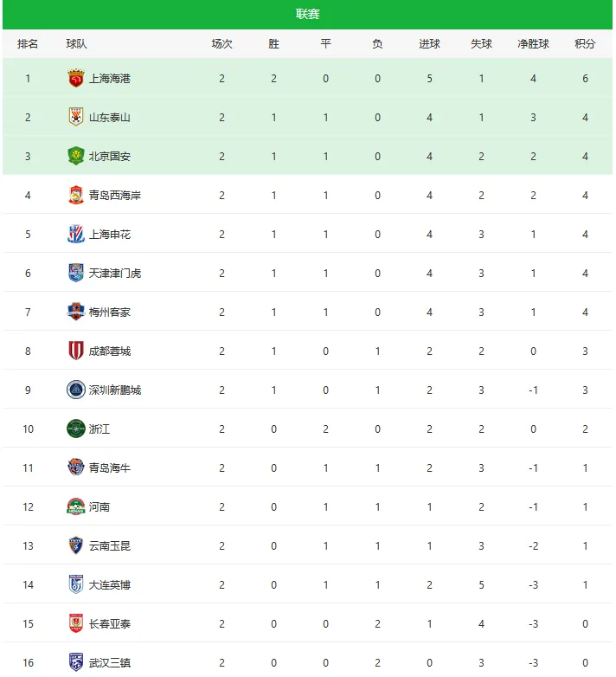Click the 天津津门虎 team badge
This screenshot has height=677, width=616.
pos(76,273)
